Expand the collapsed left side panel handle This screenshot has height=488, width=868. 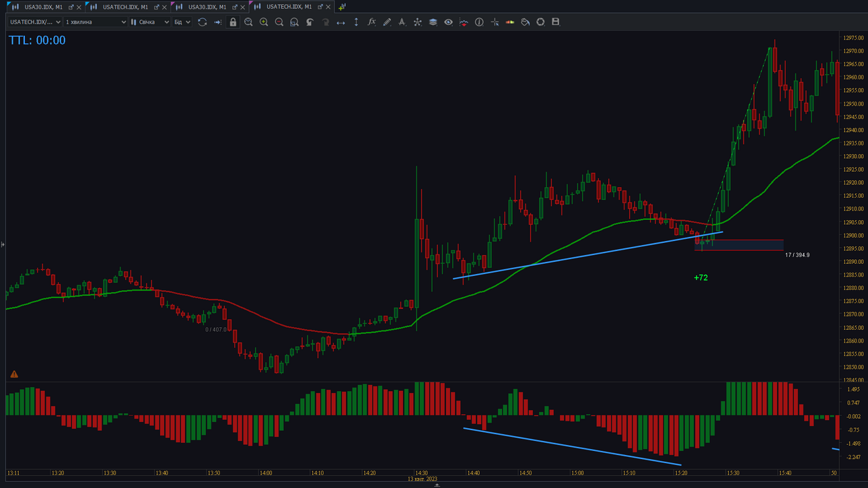(3, 244)
